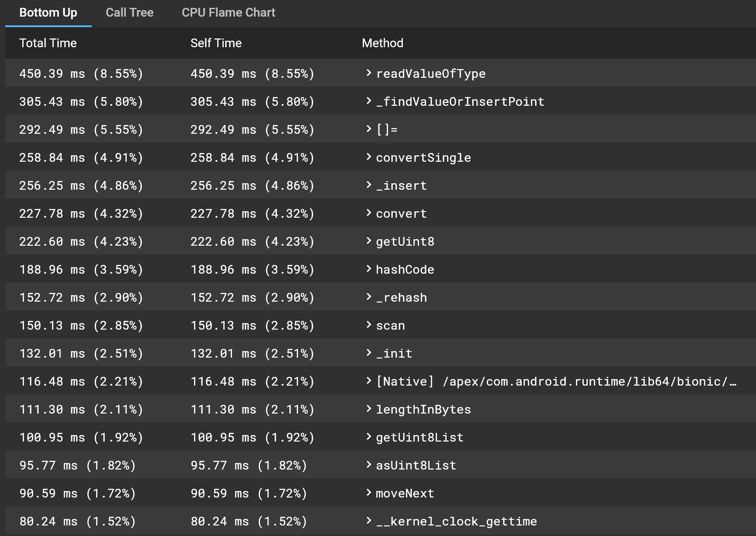The height and width of the screenshot is (536, 756).
Task: Open the CPU Flame Chart view
Action: [x=228, y=12]
